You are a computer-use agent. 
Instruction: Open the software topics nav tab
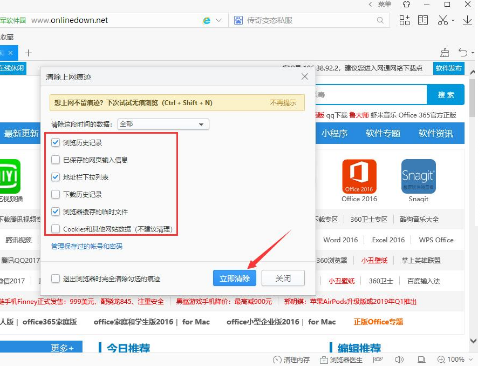pyautogui.click(x=383, y=133)
